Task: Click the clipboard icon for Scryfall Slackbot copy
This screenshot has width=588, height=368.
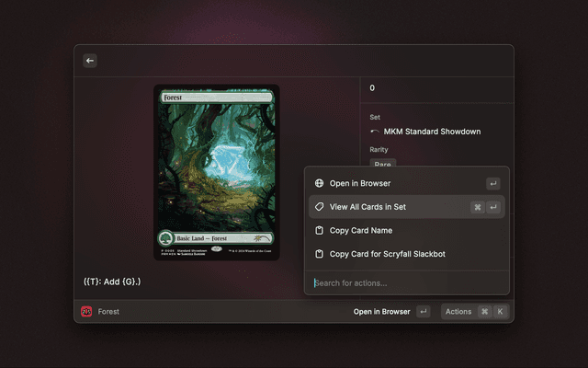Action: (319, 254)
